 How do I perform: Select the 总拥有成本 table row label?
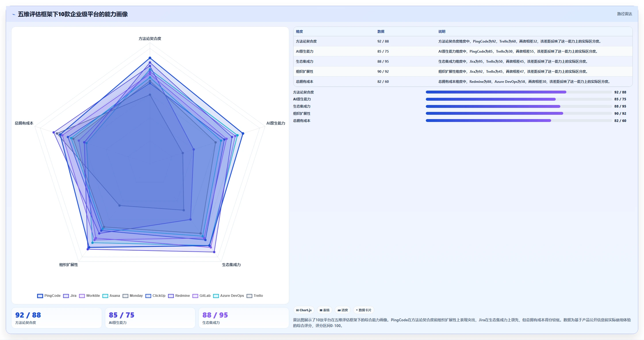304,82
